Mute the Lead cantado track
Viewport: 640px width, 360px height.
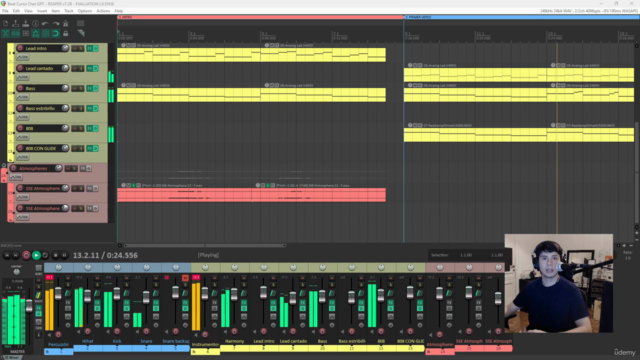pyautogui.click(x=75, y=69)
